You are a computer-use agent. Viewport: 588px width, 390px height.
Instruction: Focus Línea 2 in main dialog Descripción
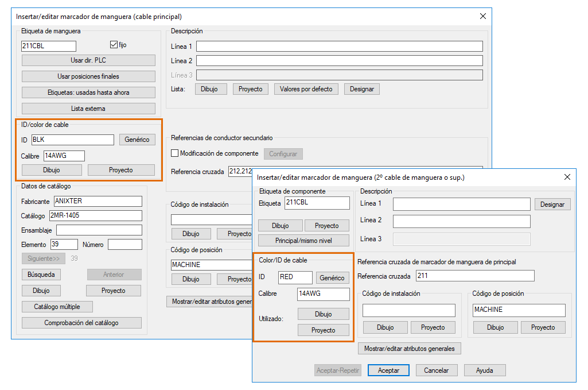click(340, 60)
